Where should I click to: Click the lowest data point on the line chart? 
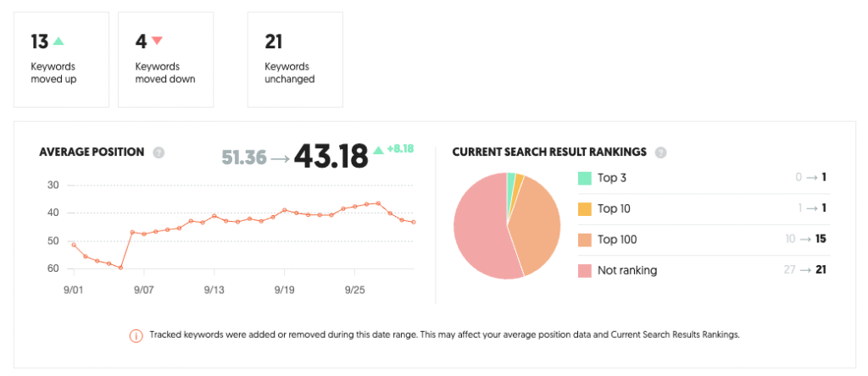point(121,268)
